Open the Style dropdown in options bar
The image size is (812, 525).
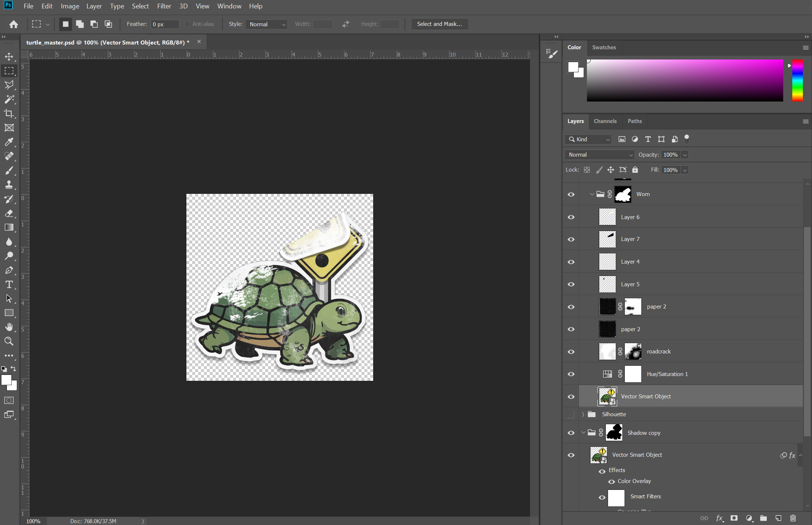tap(267, 24)
